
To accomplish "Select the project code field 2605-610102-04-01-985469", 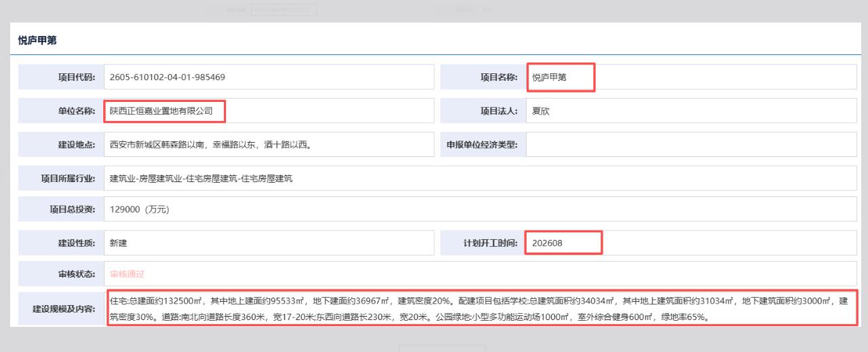I will coord(269,77).
